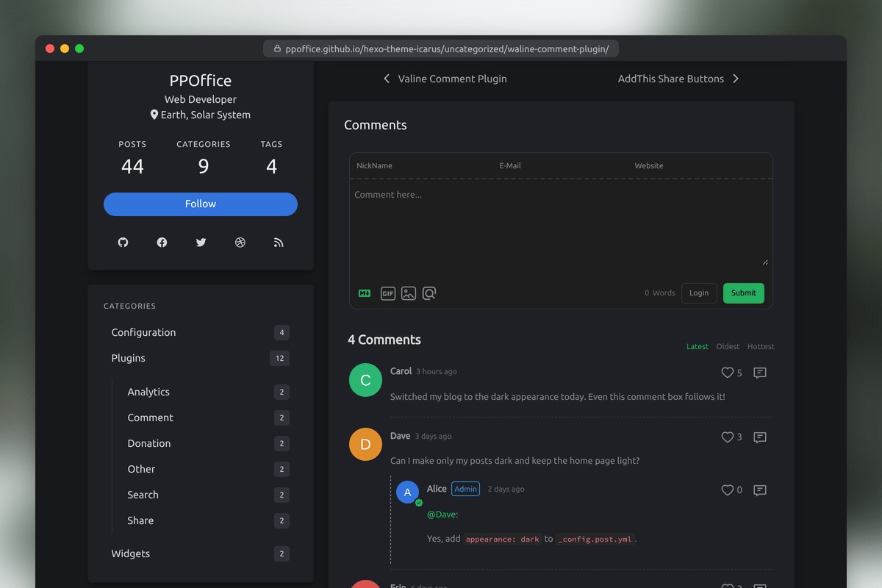
Task: Focus the Website field
Action: (700, 166)
